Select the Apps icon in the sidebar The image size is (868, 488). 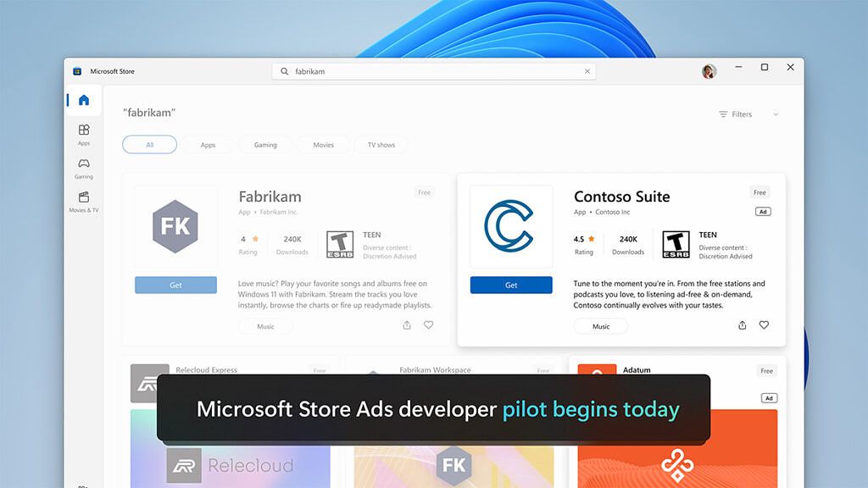(83, 134)
